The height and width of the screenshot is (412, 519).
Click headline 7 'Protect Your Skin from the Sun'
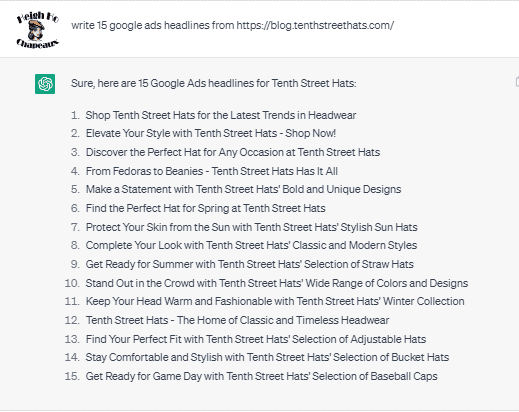[251, 227]
